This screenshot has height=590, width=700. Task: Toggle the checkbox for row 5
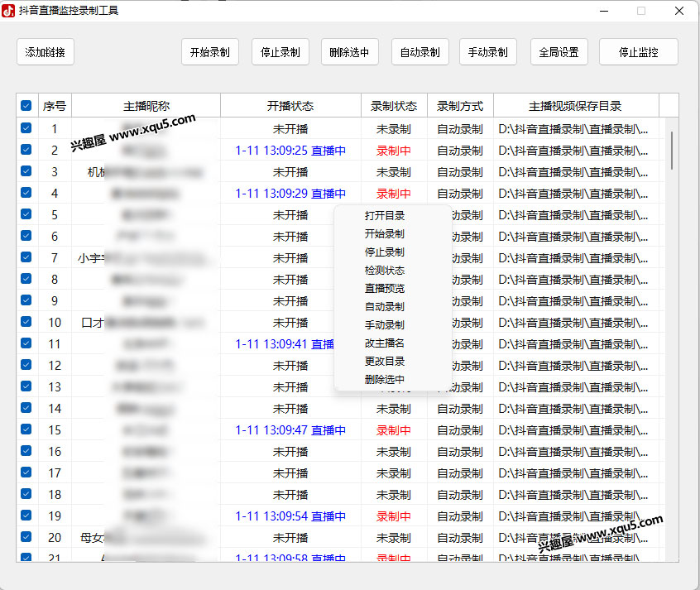(x=26, y=214)
